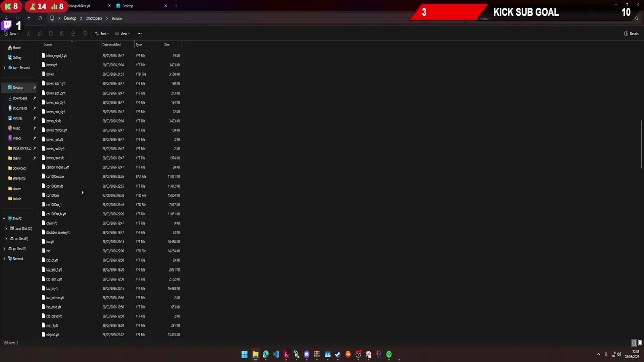Expand Local Disk (C:) in tree
The image size is (644, 362).
pos(6,229)
